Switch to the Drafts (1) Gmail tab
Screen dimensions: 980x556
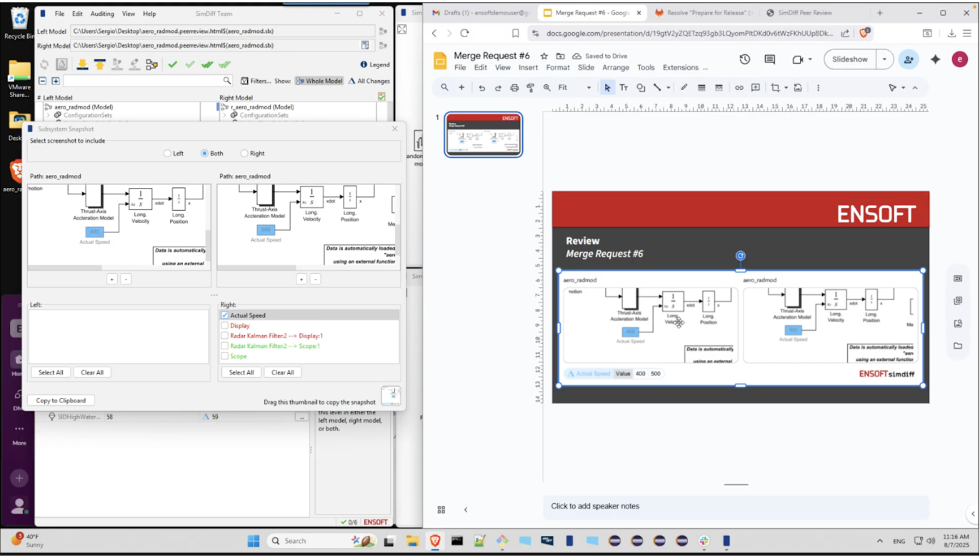click(x=480, y=13)
